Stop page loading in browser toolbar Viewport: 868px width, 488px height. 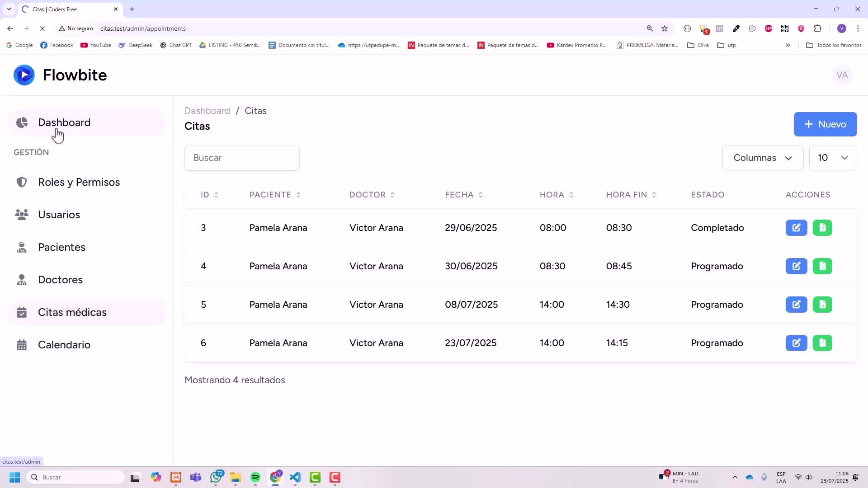(x=42, y=28)
